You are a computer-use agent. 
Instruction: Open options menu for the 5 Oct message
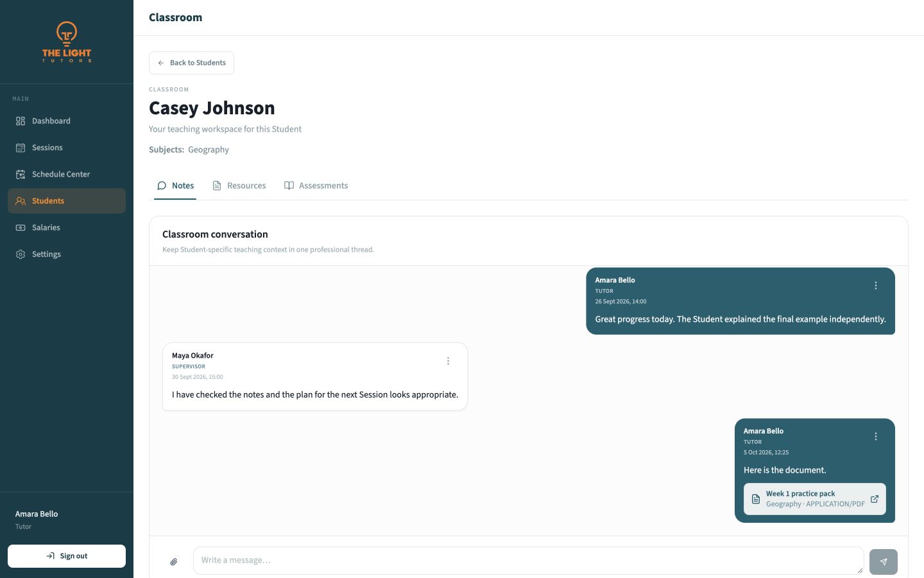876,437
